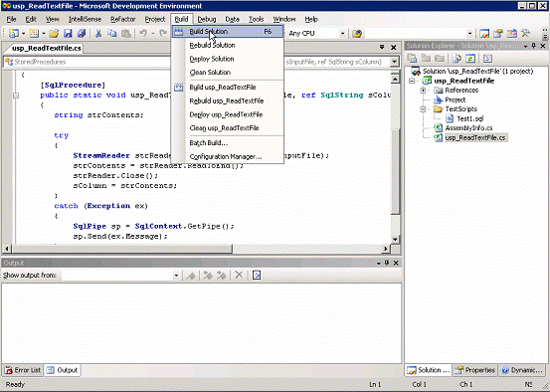Image resolution: width=550 pixels, height=392 pixels.
Task: Click the New Project toolbar icon
Action: pos(14,34)
